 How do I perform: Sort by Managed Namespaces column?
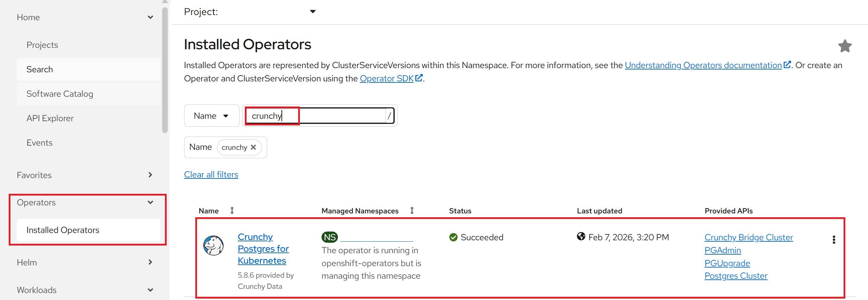pos(412,211)
